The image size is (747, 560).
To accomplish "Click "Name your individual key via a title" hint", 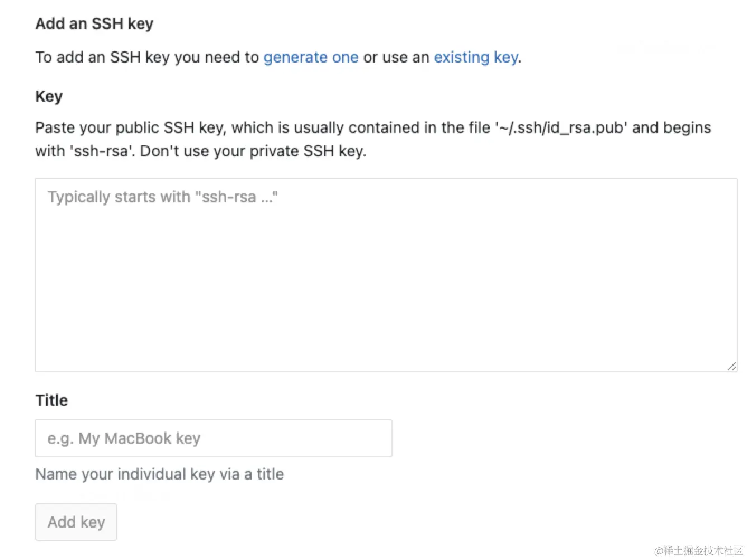I will (x=159, y=474).
